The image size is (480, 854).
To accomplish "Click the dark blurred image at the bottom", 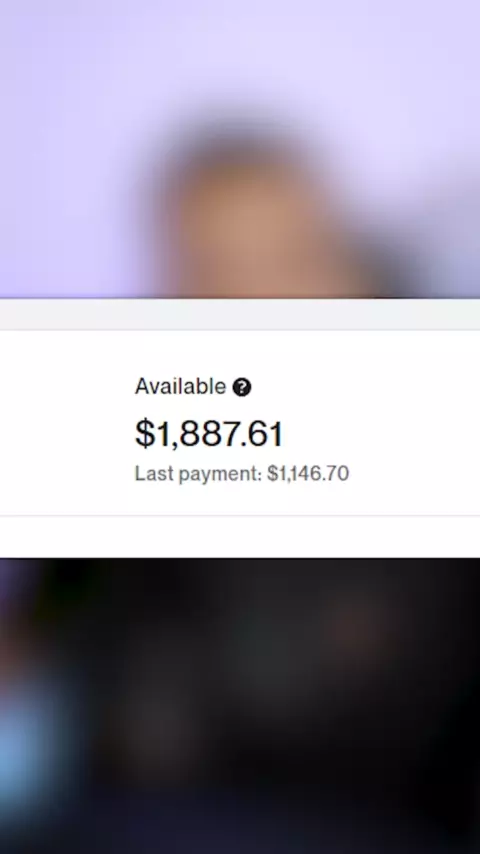I will (240, 706).
